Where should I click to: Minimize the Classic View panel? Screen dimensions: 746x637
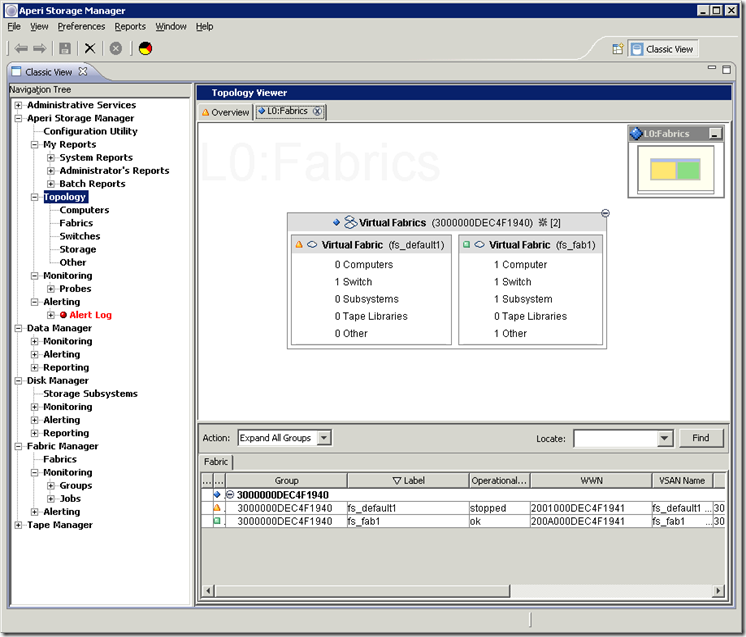712,68
